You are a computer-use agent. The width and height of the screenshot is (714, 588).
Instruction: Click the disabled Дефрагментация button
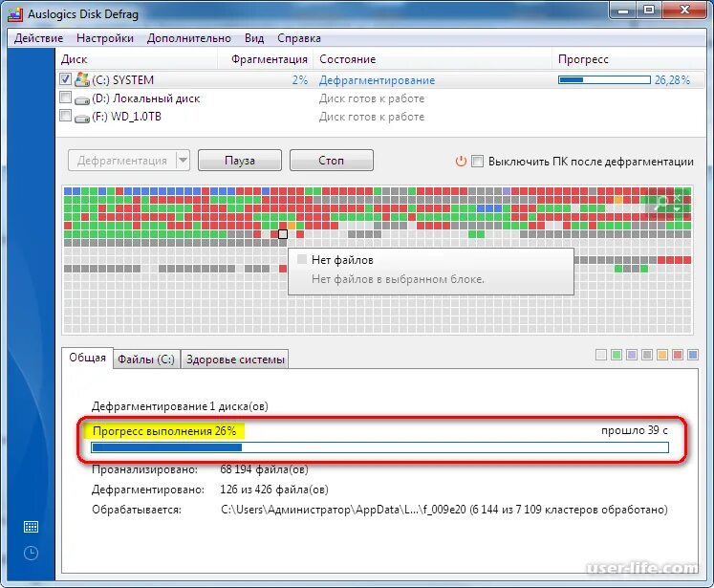coord(122,161)
